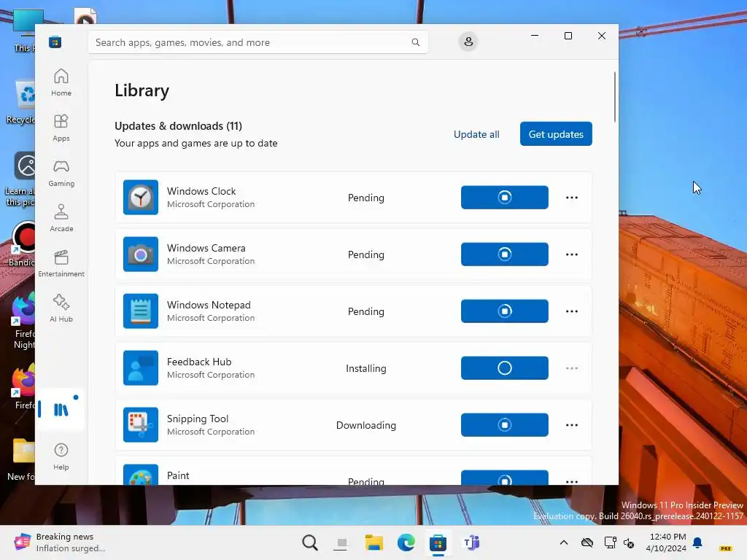Launch Microsoft Edge from taskbar
The image size is (747, 560).
pos(406,542)
